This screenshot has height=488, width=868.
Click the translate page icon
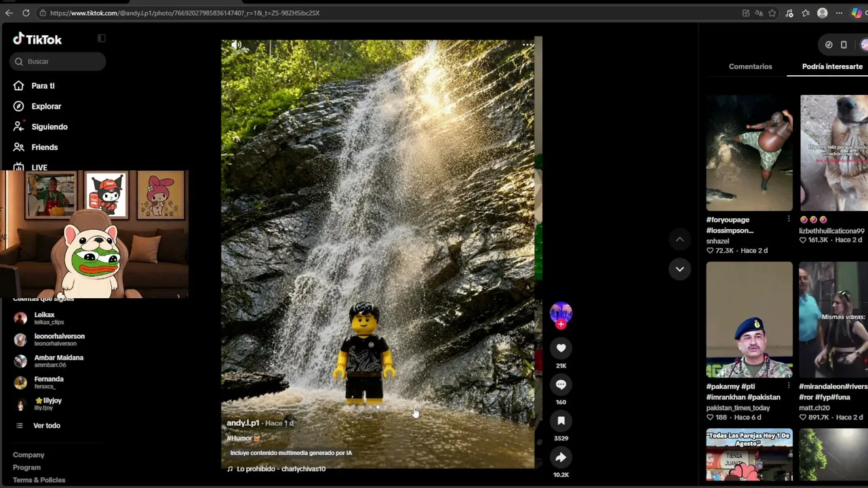tap(759, 13)
